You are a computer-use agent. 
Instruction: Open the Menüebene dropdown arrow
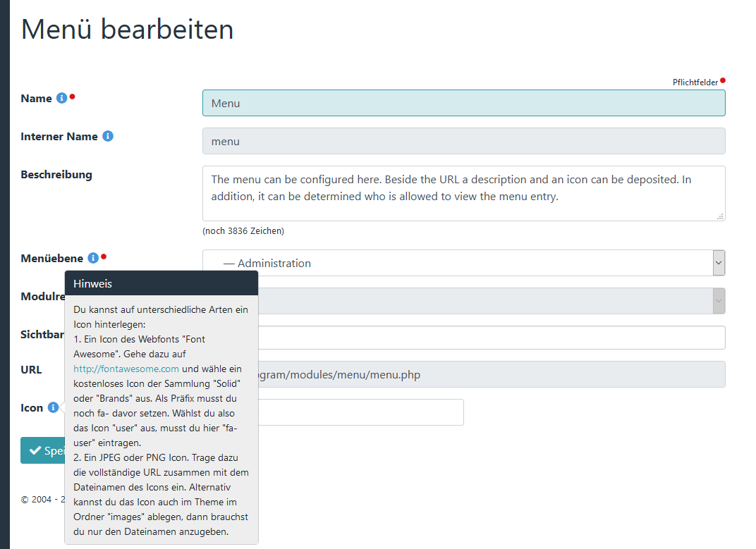click(x=719, y=263)
